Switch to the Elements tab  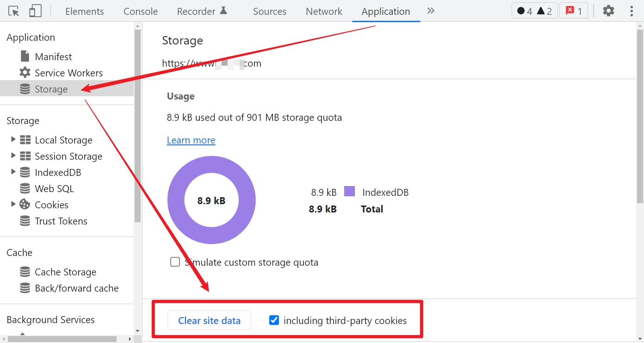click(85, 11)
